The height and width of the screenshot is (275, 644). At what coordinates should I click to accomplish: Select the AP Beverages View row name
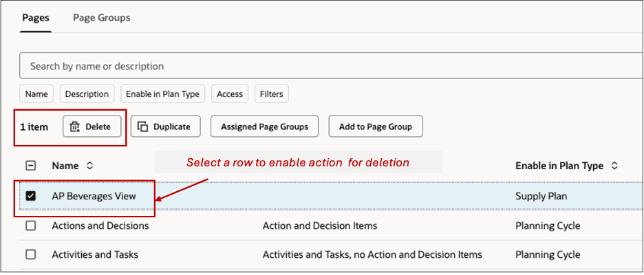pyautogui.click(x=94, y=196)
